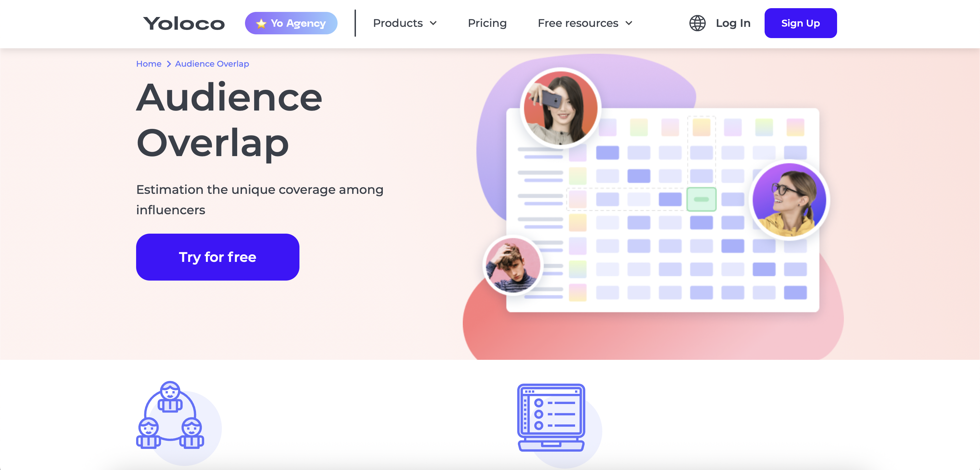The image size is (980, 470).
Task: Click the Yoloco logo
Action: 184,23
